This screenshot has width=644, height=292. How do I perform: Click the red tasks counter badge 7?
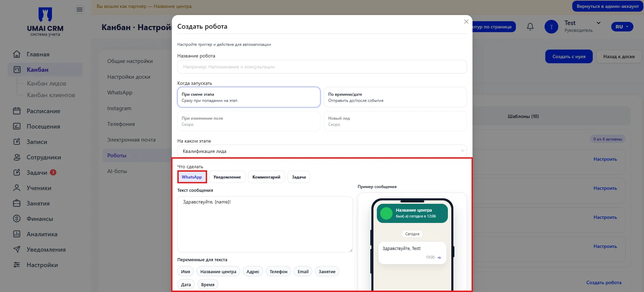tap(53, 173)
